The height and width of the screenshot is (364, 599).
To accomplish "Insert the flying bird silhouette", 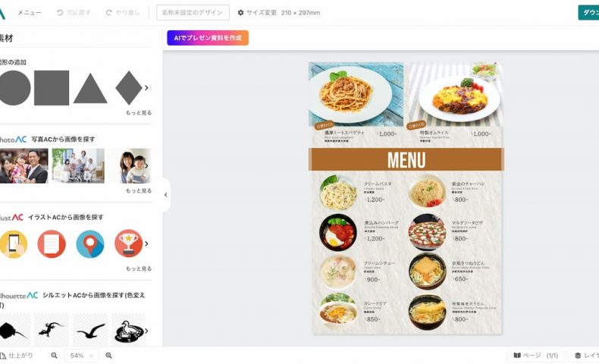I will 90,330.
